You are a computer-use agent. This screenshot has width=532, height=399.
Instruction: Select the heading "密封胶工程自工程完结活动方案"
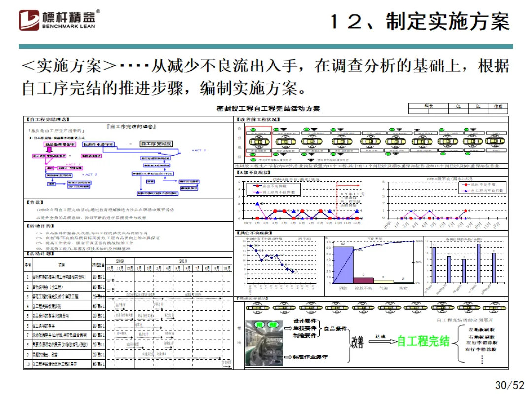click(268, 108)
